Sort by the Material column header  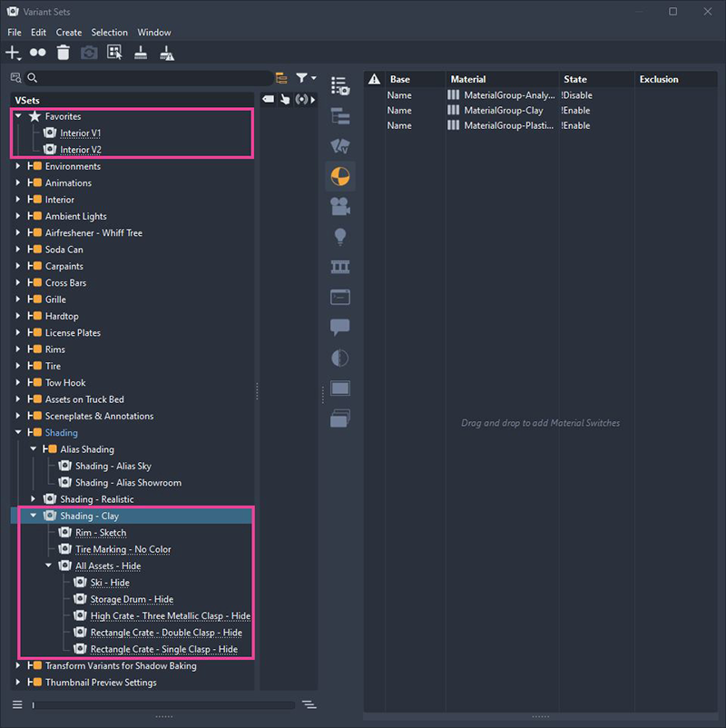pos(502,79)
